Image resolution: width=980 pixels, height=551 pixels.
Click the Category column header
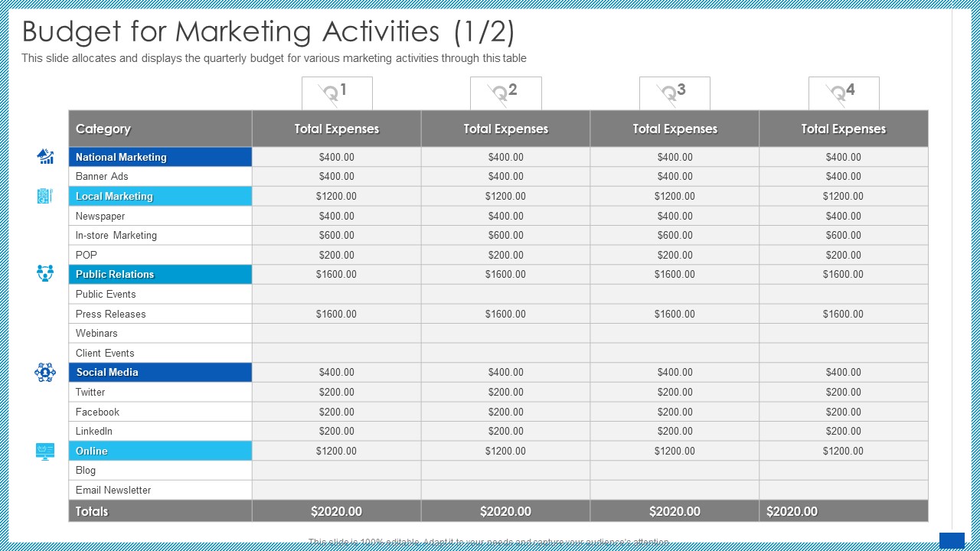[161, 129]
